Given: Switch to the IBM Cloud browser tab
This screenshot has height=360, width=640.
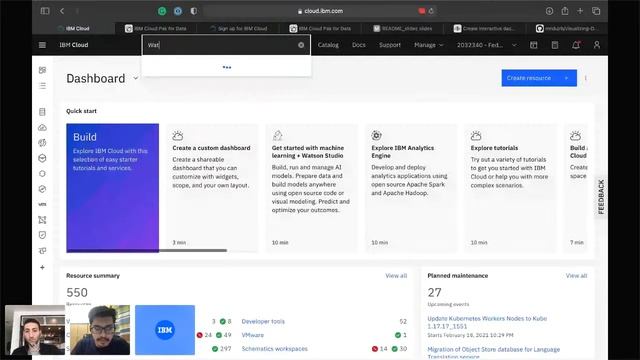Looking at the screenshot, I should pos(74,29).
